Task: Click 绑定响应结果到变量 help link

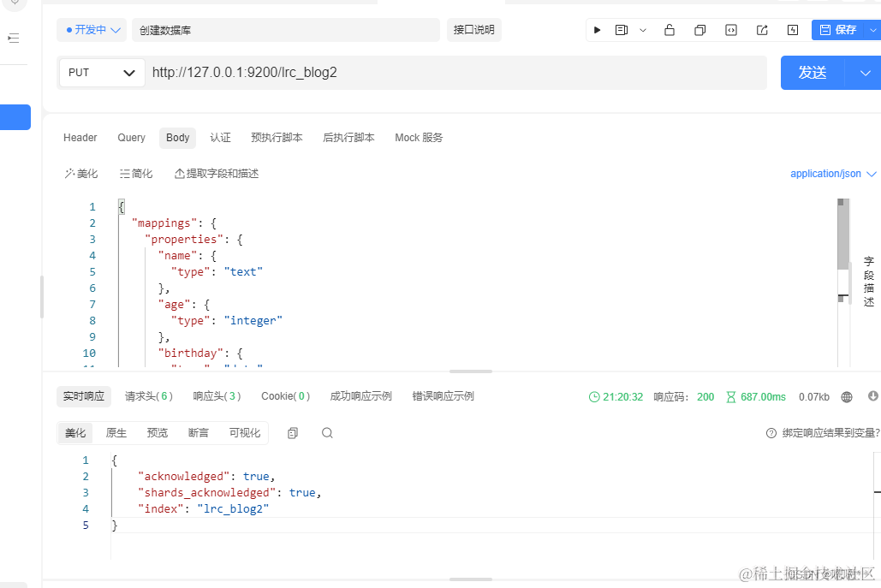Action: (831, 433)
